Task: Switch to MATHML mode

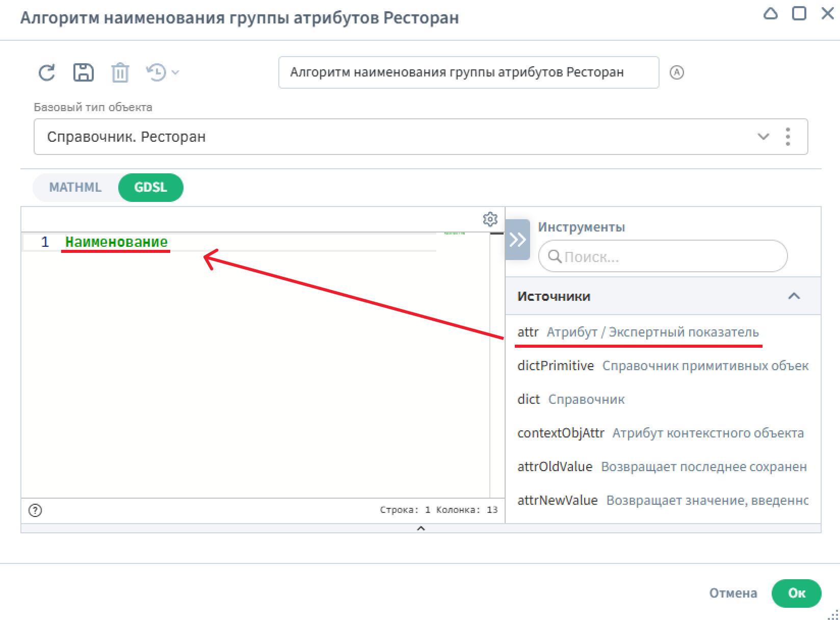Action: (75, 187)
